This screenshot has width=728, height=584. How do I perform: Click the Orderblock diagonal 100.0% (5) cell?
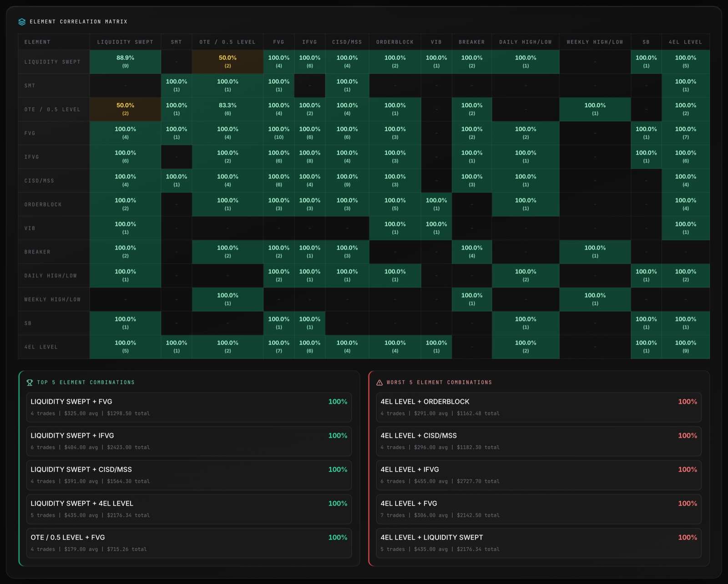[x=395, y=204]
